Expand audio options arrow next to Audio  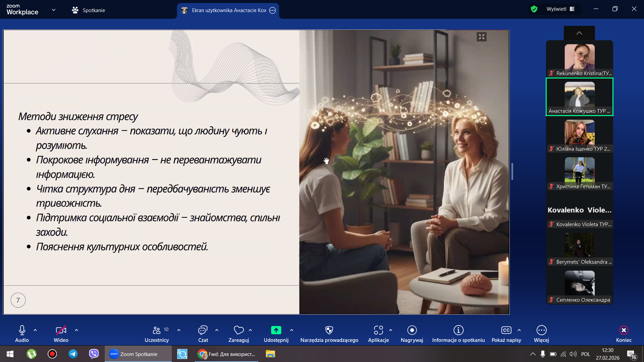pyautogui.click(x=35, y=330)
